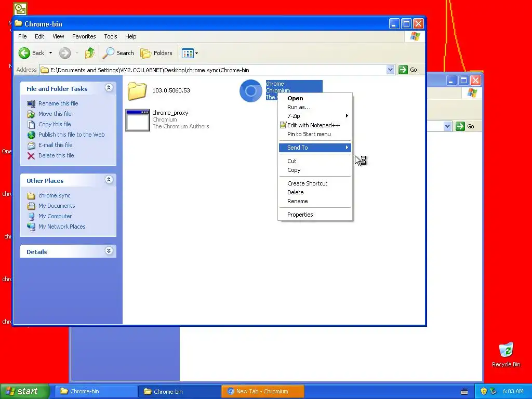This screenshot has width=532, height=399.
Task: Choose Create Shortcut in context menu
Action: (x=315, y=183)
